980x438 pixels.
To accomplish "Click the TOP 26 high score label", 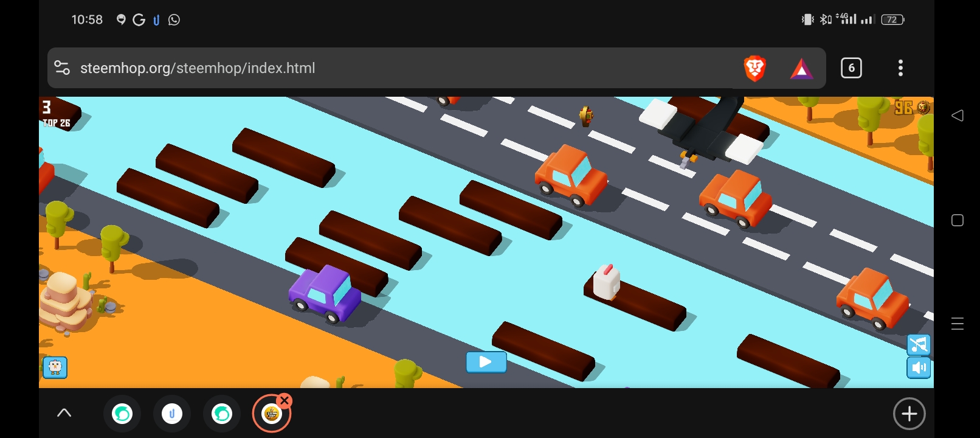I will [57, 123].
